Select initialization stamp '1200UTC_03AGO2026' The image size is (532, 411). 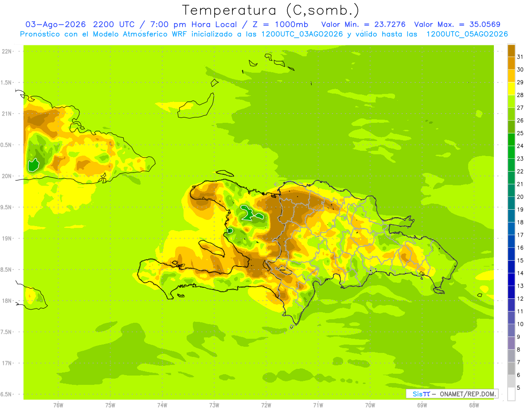coord(302,34)
